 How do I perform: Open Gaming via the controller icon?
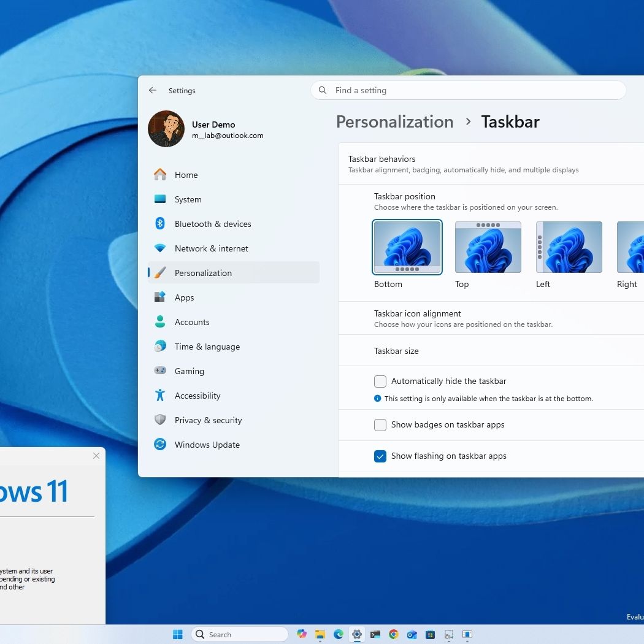pos(160,370)
